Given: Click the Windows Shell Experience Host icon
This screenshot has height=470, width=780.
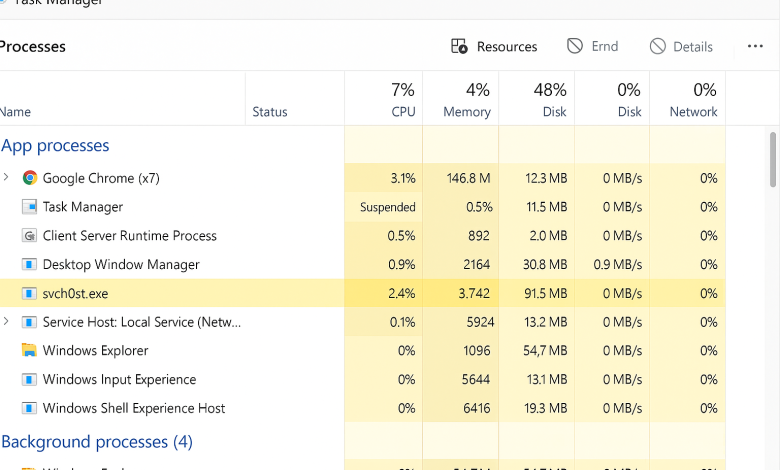Looking at the screenshot, I should 29,408.
